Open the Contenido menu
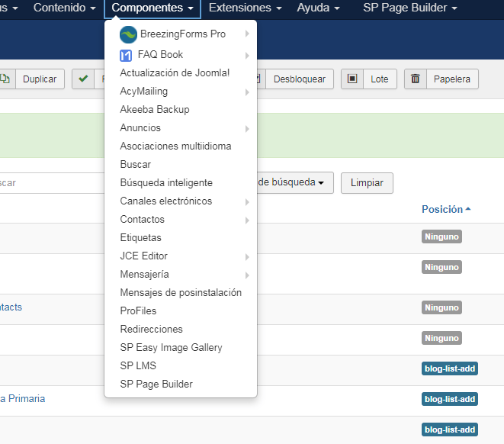This screenshot has height=444, width=504. click(x=65, y=8)
